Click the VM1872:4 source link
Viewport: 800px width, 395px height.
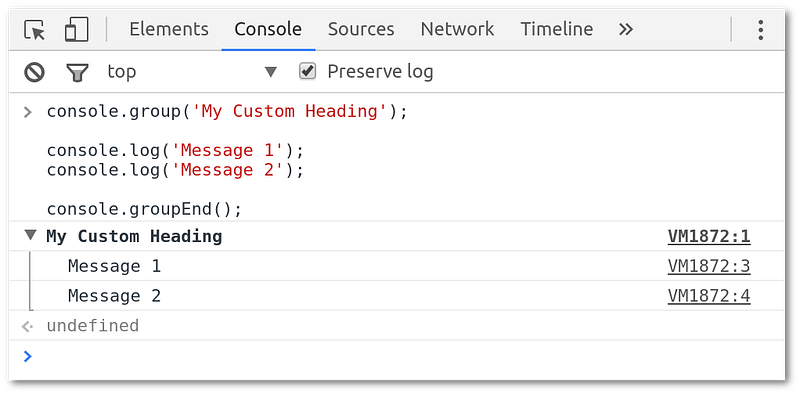pos(709,296)
